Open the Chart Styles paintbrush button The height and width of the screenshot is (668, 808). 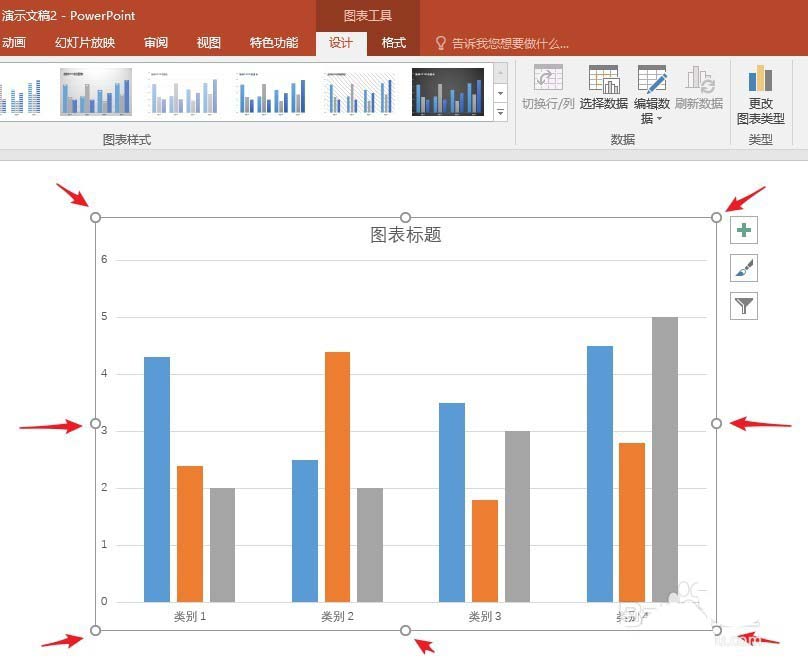[744, 268]
